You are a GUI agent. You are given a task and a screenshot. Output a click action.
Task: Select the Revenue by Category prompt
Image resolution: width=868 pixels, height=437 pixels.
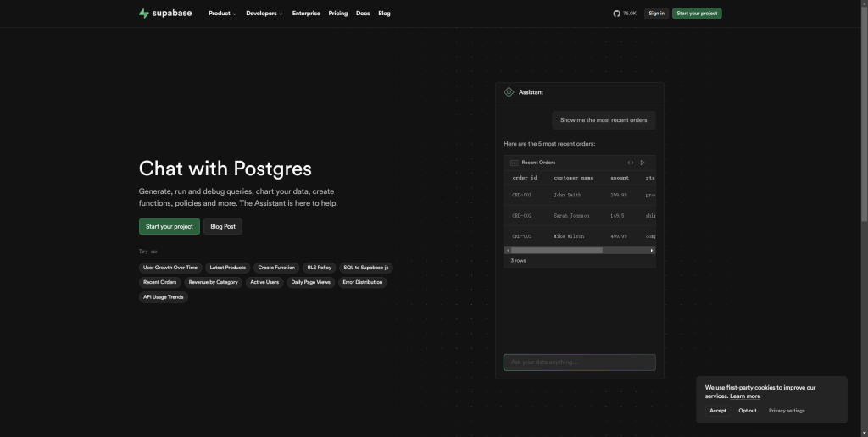coord(213,282)
